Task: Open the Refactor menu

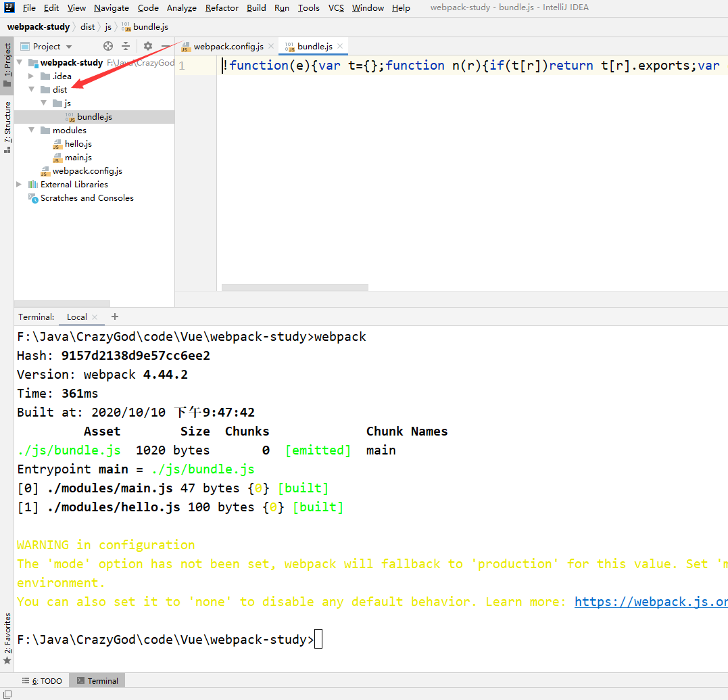Action: point(222,8)
